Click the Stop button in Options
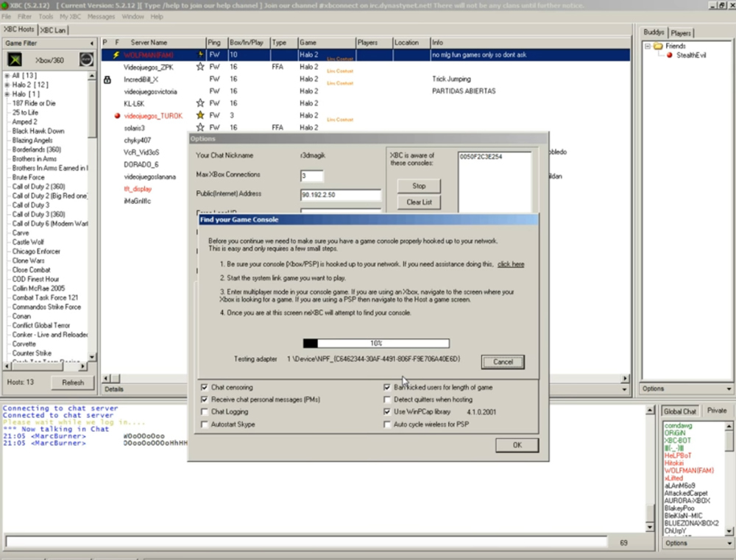This screenshot has width=736, height=560. [419, 186]
